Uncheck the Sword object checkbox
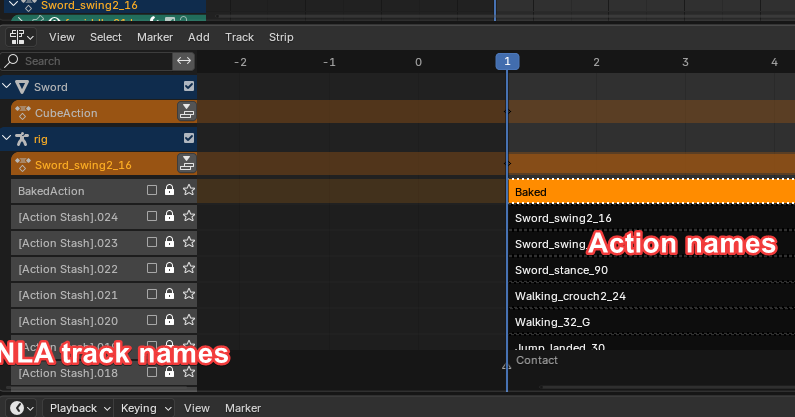This screenshot has width=795, height=417. [188, 87]
